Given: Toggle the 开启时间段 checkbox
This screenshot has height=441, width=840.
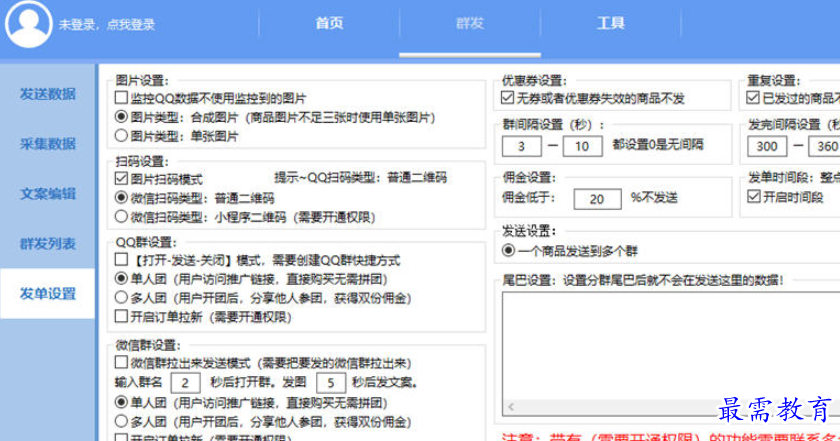Looking at the screenshot, I should 754,197.
